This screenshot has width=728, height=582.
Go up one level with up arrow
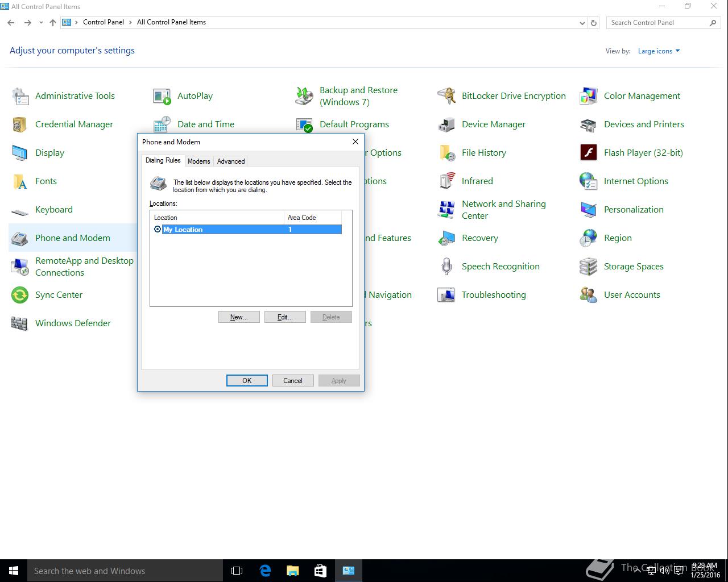[53, 23]
